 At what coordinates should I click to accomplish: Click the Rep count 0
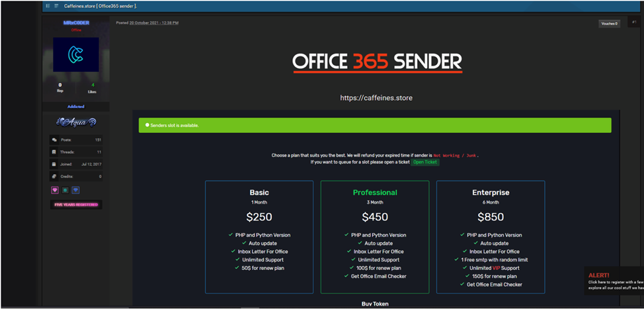click(x=60, y=85)
